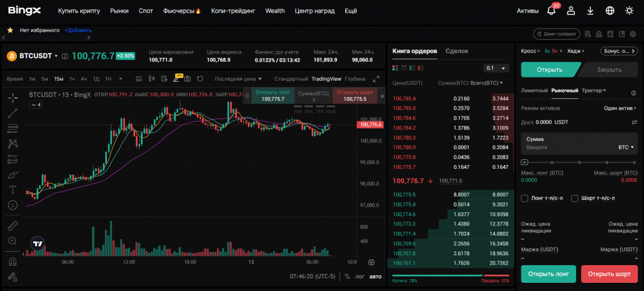This screenshot has width=644, height=291.
Task: Open Один актив asset mode selector
Action: pos(620,108)
